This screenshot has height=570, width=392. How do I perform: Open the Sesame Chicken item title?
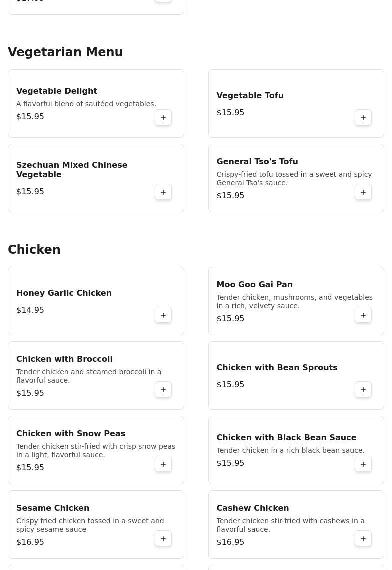53,508
